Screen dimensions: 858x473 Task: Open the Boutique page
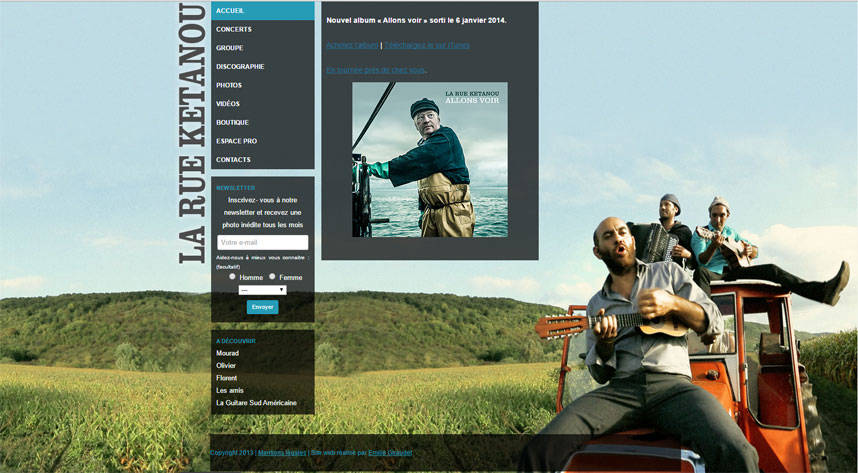point(263,122)
